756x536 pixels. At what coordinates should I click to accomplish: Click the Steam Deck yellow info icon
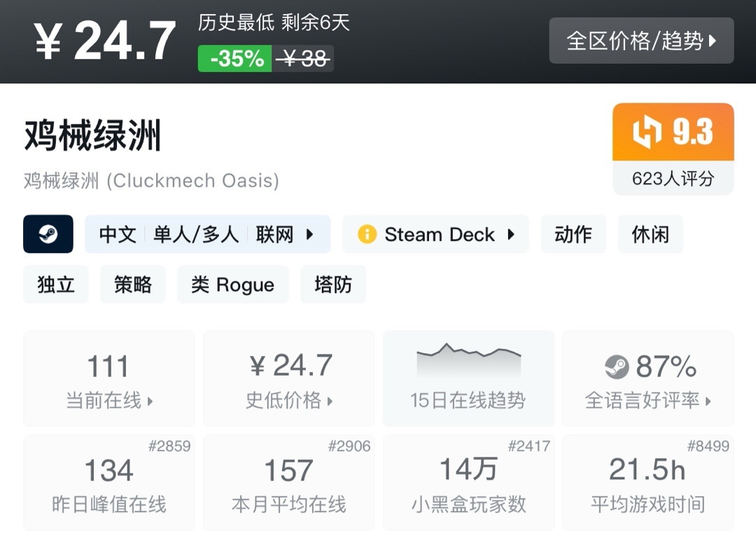tap(367, 234)
